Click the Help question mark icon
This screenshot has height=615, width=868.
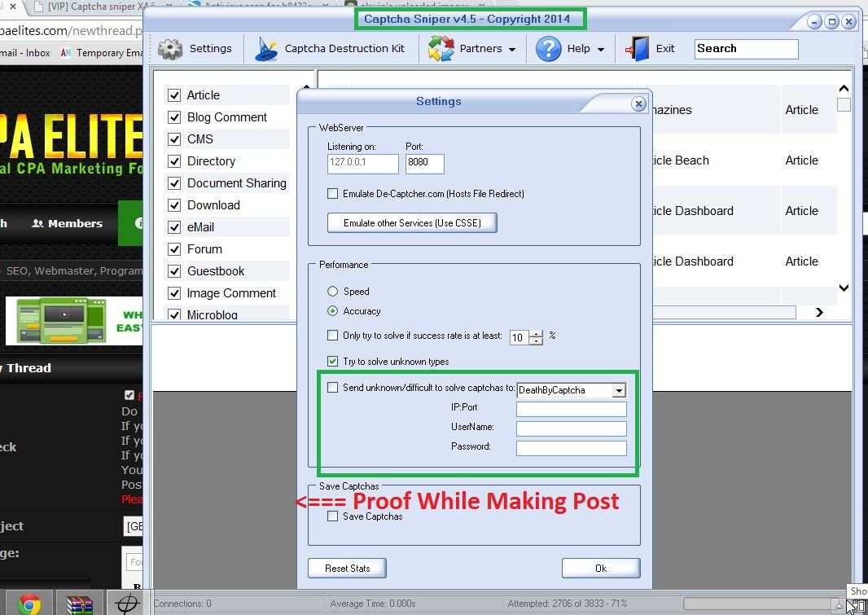coord(549,49)
